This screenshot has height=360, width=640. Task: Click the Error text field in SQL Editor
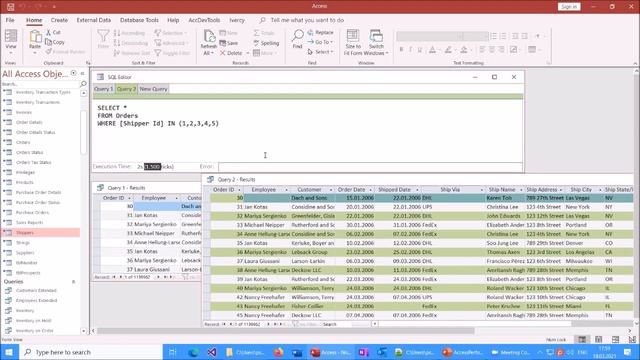[370, 167]
